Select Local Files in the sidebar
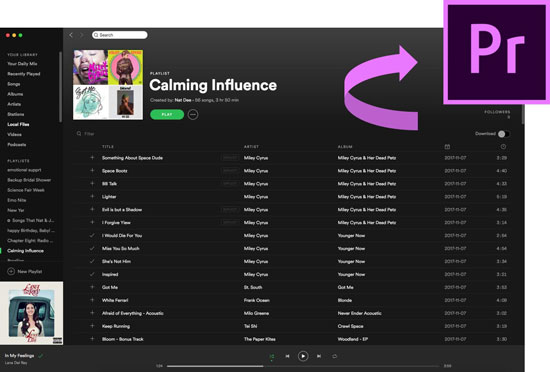Screen dimensions: 550x372 click(x=18, y=124)
